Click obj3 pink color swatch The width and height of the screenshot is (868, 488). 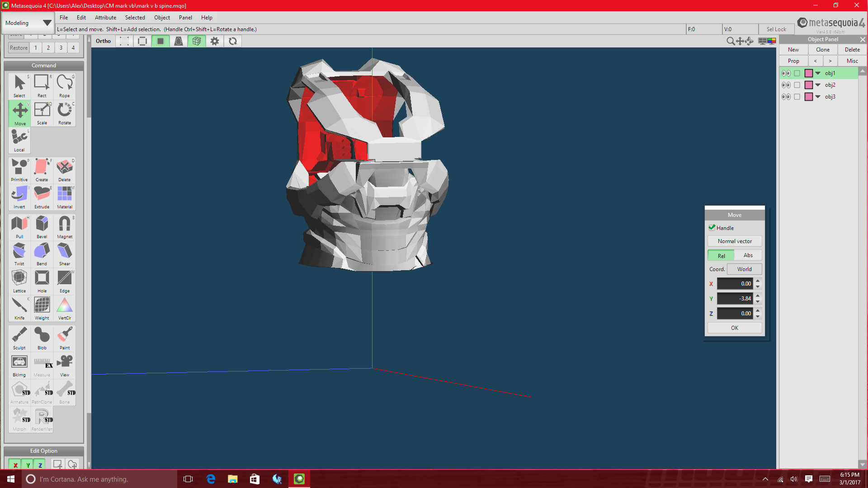point(809,97)
